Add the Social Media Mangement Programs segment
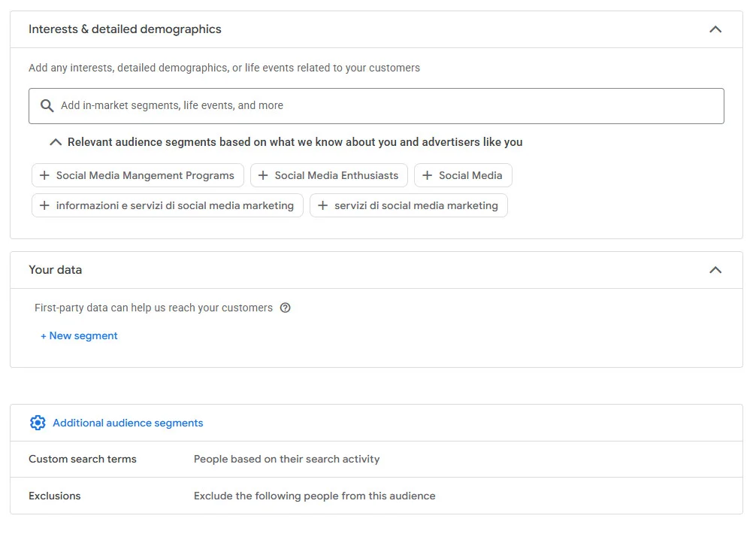756x534 pixels. point(145,175)
